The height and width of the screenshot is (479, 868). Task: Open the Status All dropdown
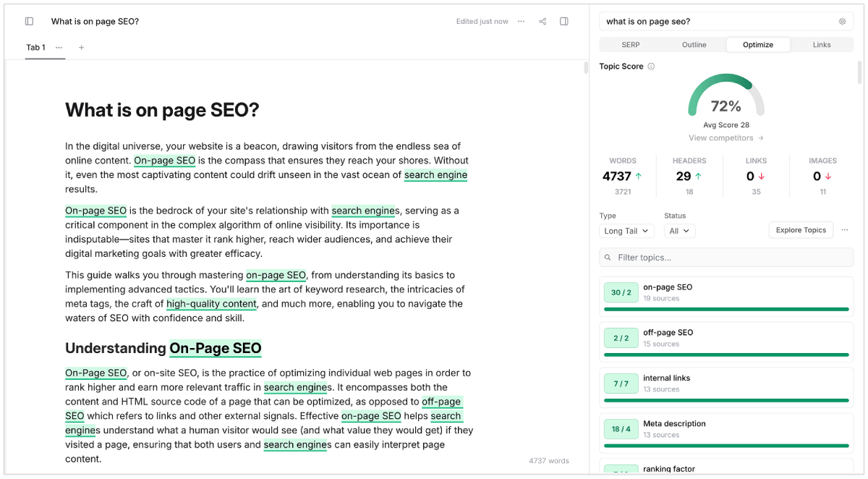click(679, 231)
